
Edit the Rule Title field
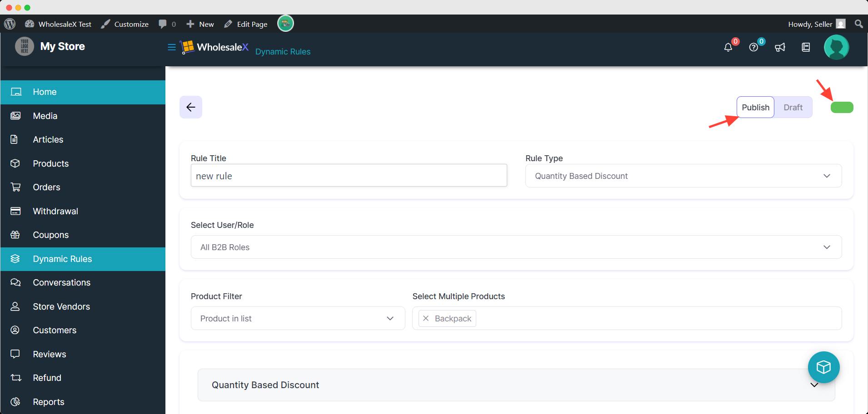point(349,175)
